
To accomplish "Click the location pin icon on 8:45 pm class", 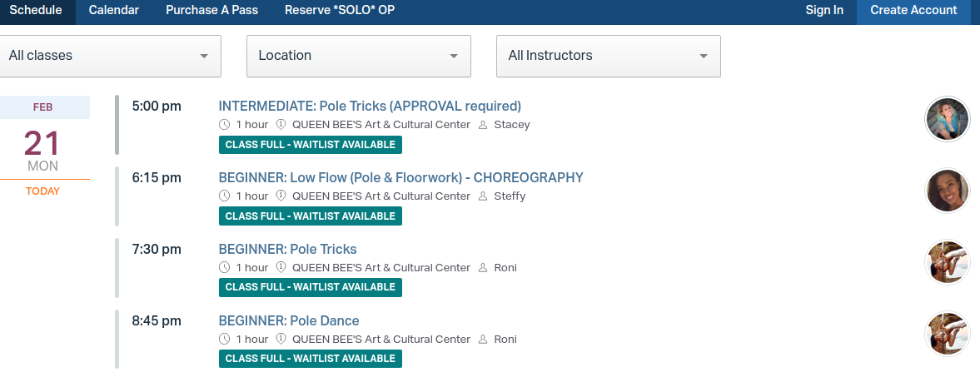I will coord(281,340).
